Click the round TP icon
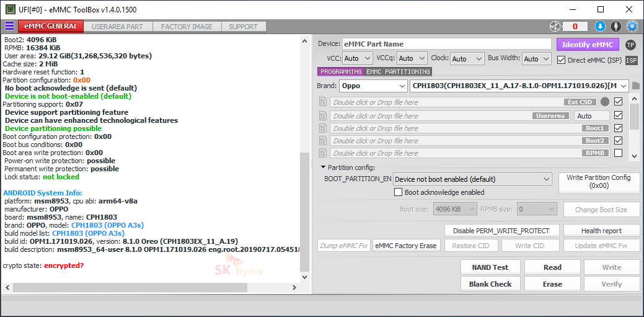 coord(630,45)
